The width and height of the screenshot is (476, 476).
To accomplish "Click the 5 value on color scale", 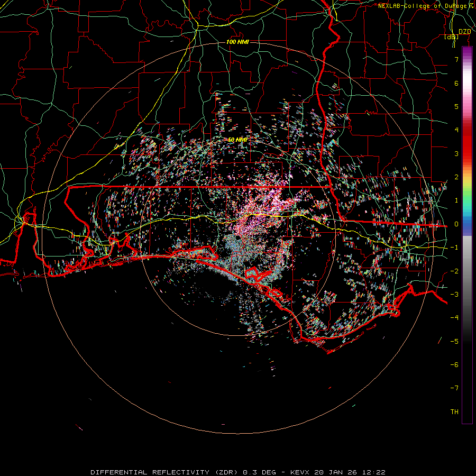I will click(456, 106).
